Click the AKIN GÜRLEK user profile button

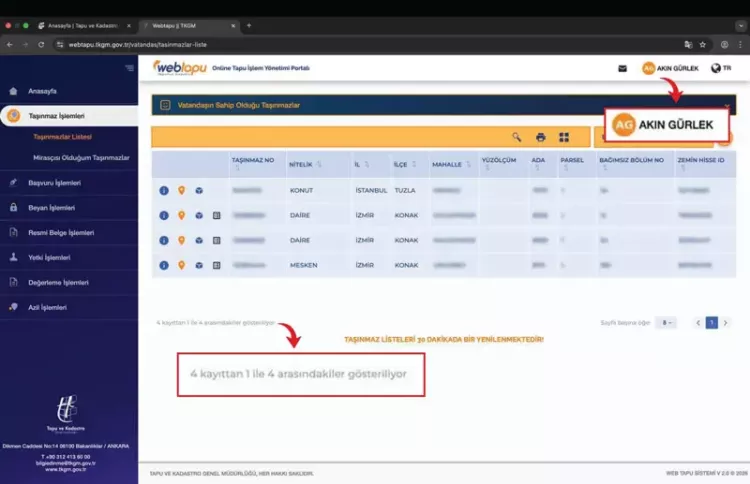(670, 68)
